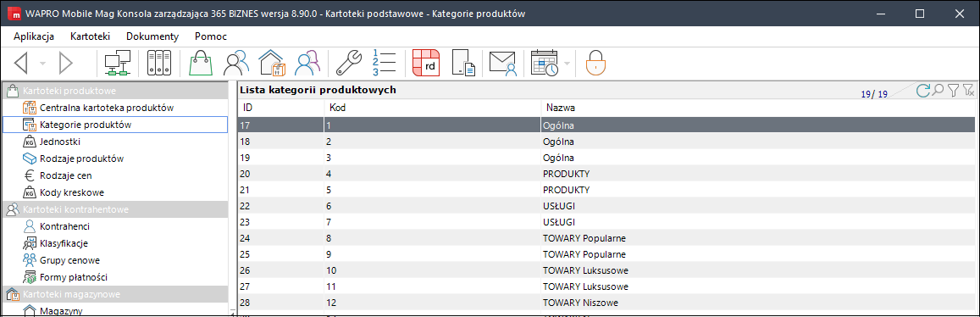This screenshot has width=980, height=317.
Task: Open the network computers connection icon
Action: point(117,64)
